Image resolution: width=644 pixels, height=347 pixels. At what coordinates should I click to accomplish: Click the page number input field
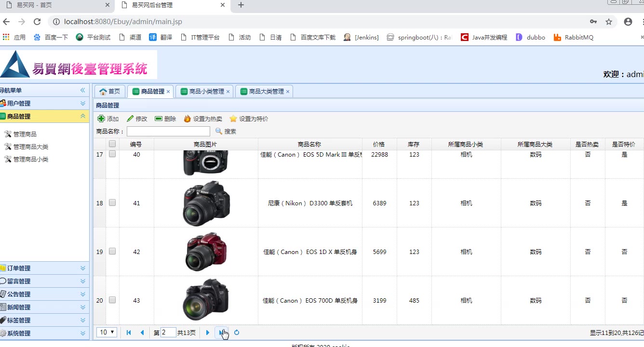pos(168,333)
